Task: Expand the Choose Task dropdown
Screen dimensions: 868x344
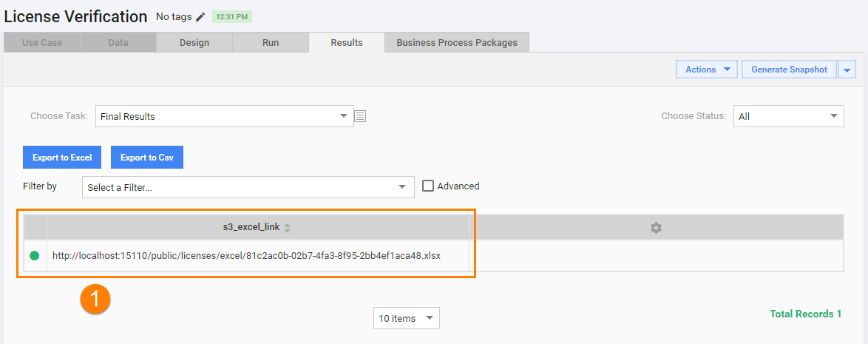Action: 225,116
